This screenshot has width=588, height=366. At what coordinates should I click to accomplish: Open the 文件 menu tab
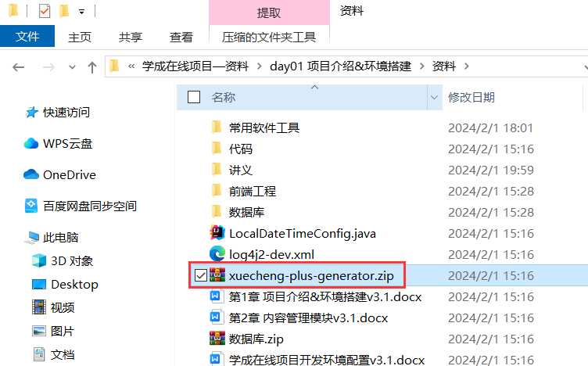pos(27,37)
